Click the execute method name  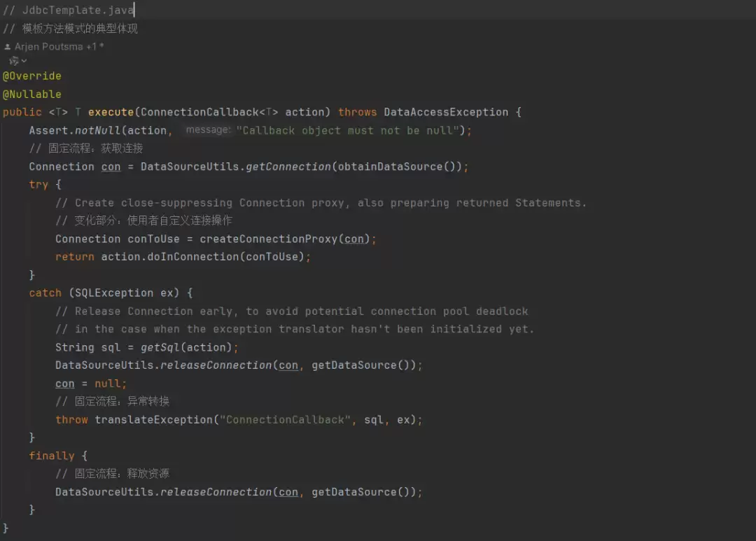pyautogui.click(x=111, y=113)
